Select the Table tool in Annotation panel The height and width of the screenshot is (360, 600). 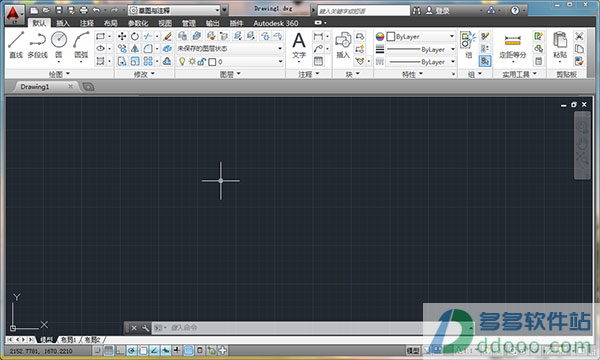pos(318,61)
